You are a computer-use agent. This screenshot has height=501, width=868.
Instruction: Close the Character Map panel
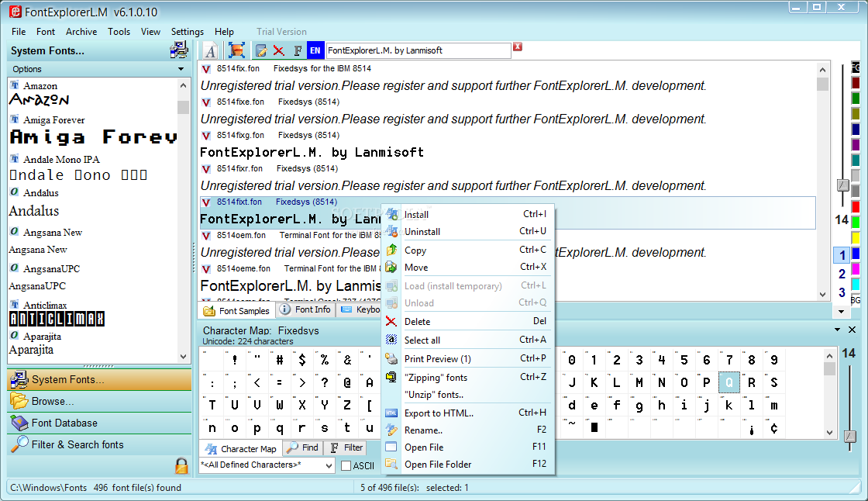[x=852, y=329]
